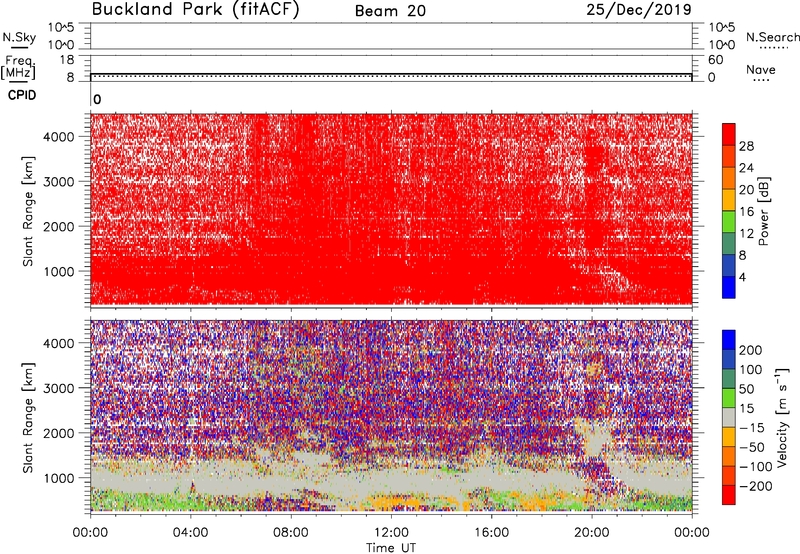Click the Power [dB] colorbar label
Screen dimensions: 800x554
pos(763,211)
